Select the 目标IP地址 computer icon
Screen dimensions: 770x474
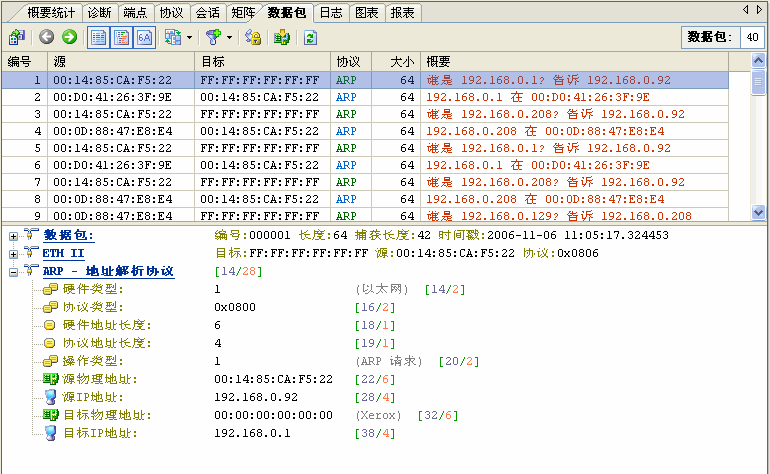[51, 433]
